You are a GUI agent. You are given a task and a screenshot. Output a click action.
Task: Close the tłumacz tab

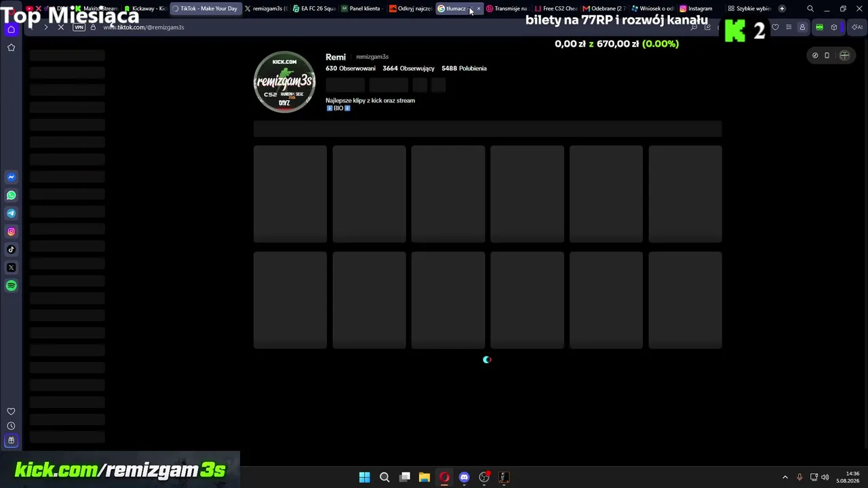click(479, 9)
